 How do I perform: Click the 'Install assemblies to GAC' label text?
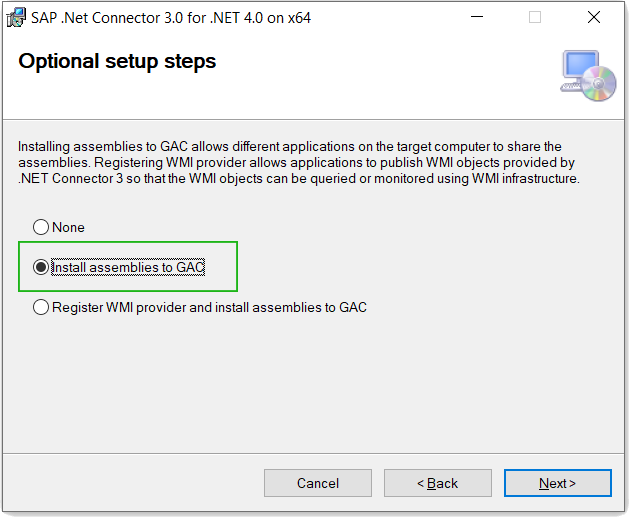coord(128,268)
